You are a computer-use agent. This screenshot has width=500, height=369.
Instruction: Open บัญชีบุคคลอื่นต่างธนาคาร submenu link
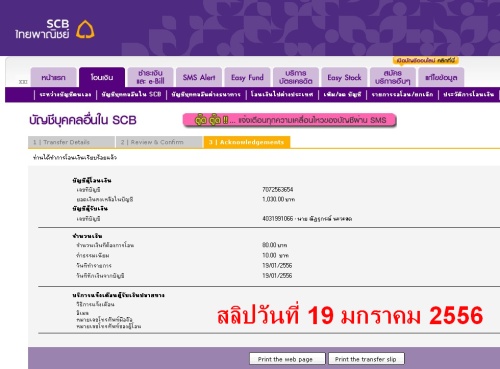[x=206, y=95]
